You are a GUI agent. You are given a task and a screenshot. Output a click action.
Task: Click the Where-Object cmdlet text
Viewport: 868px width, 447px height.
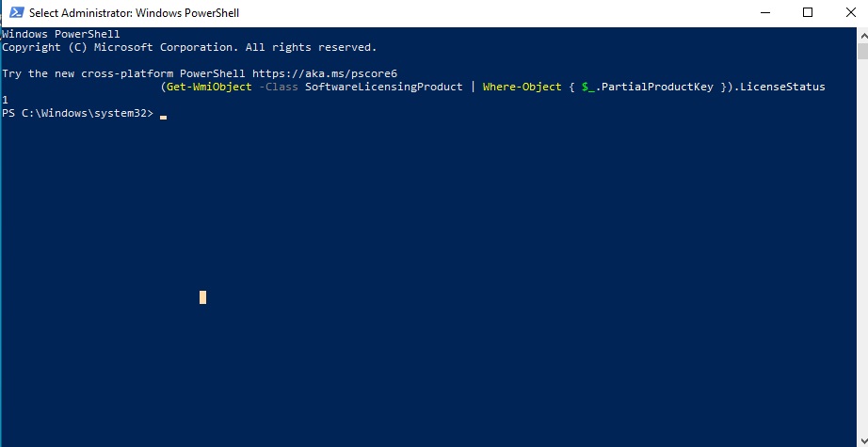[522, 87]
